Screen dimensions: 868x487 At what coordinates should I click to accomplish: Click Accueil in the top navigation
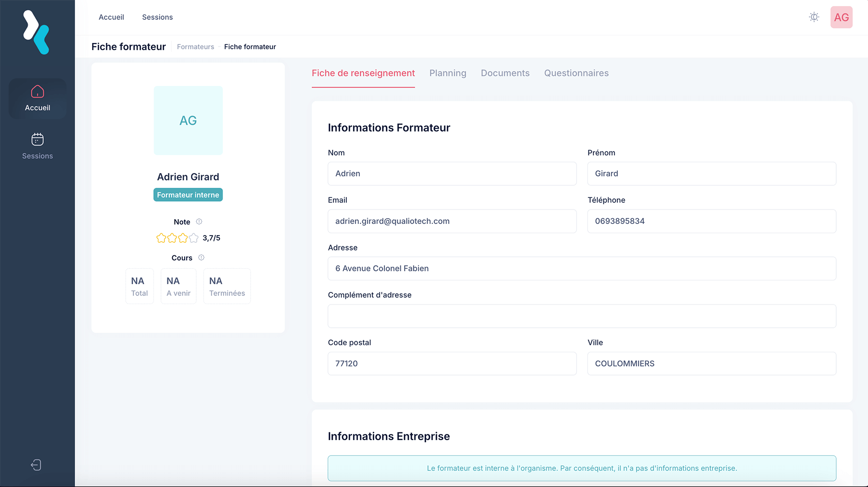coord(111,17)
